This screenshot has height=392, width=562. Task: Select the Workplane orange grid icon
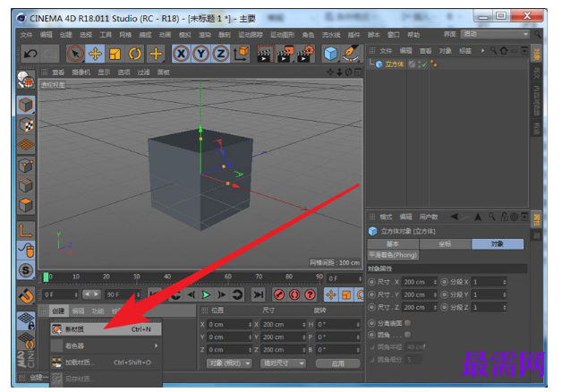(x=26, y=144)
